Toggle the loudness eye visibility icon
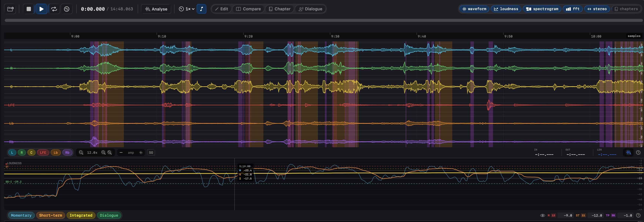This screenshot has height=222, width=644. coord(543,216)
